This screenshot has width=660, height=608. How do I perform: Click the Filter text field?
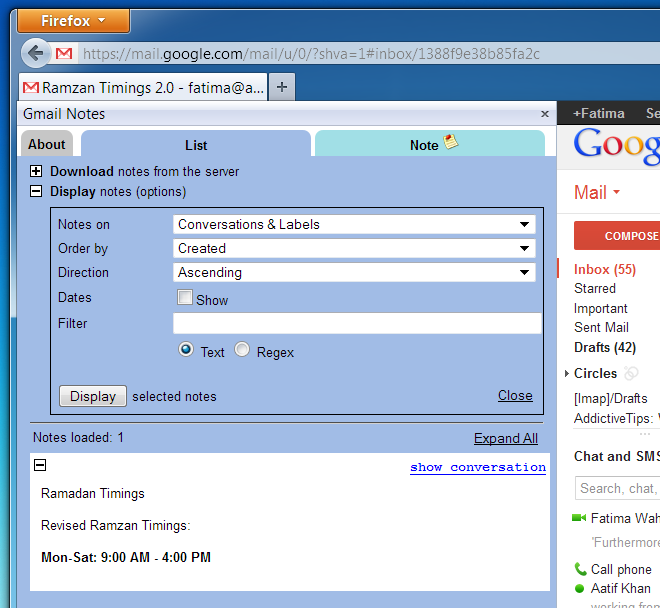357,323
